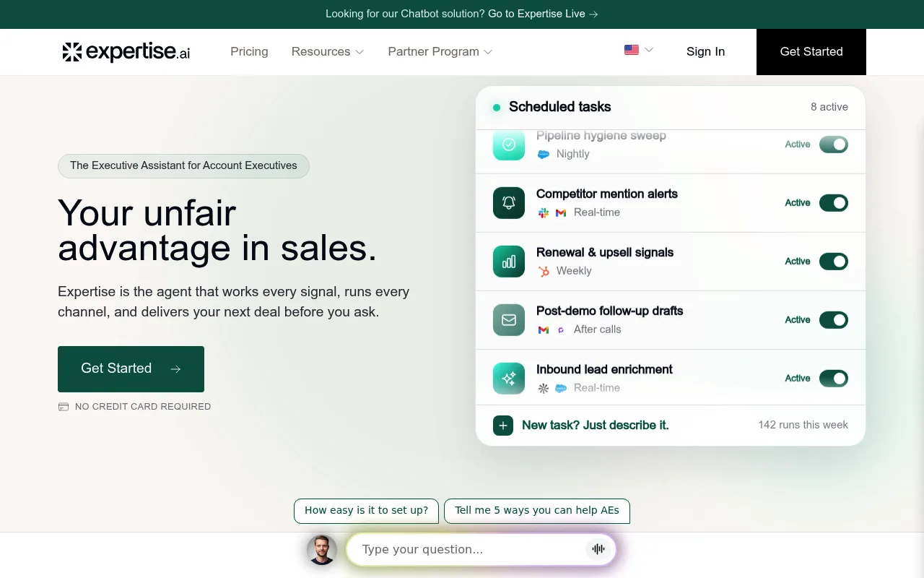Screen dimensions: 924x578
Task: Click the assistant avatar photo
Action: click(x=322, y=550)
